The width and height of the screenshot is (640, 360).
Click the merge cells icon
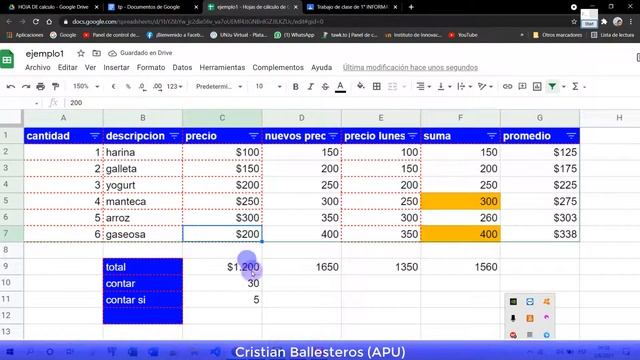(392, 87)
